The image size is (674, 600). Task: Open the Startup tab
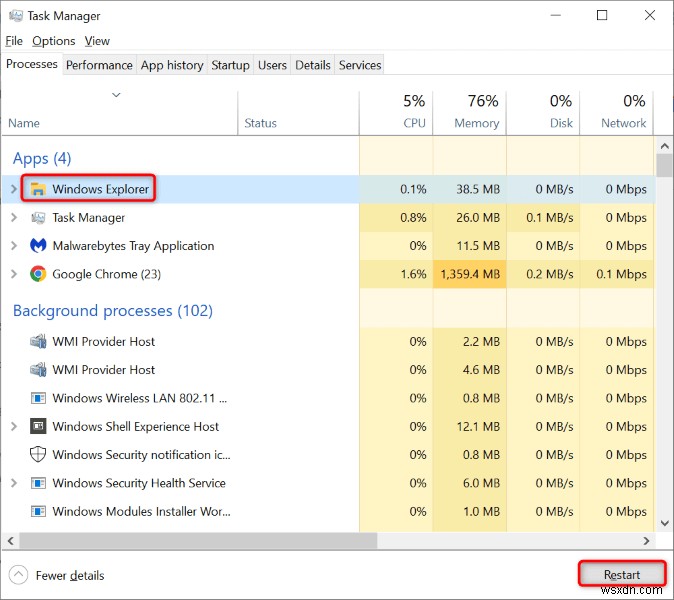(x=230, y=65)
